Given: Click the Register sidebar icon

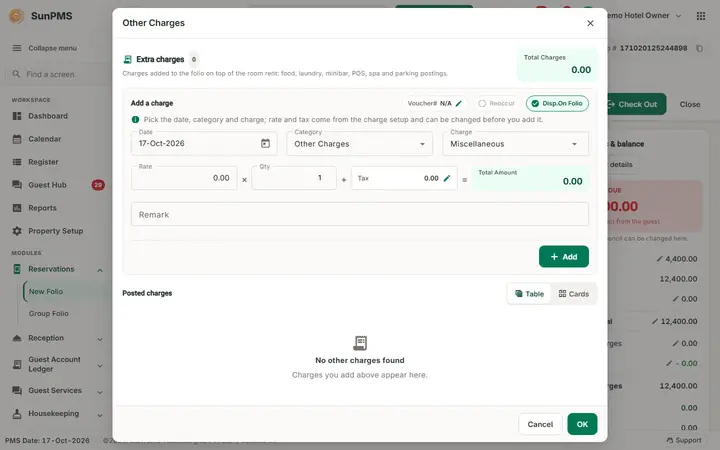Looking at the screenshot, I should point(17,162).
